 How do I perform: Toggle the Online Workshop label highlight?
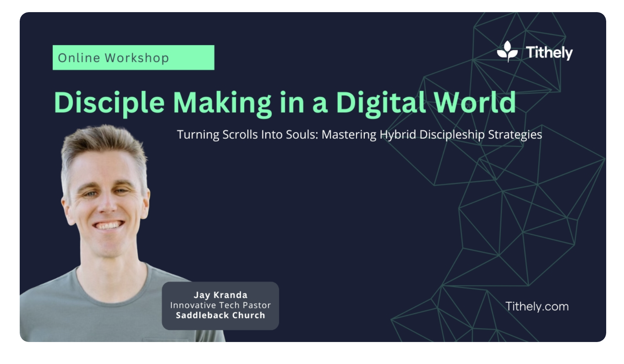pos(133,57)
